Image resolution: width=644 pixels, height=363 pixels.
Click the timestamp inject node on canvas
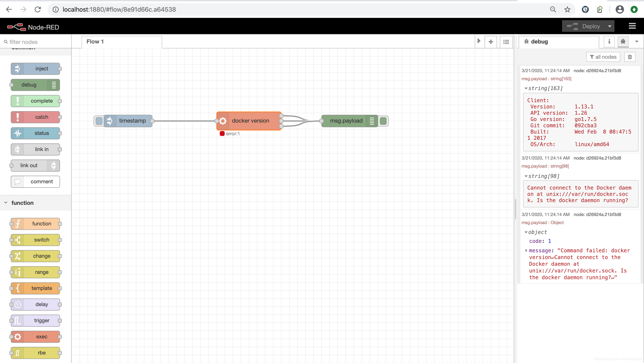128,121
